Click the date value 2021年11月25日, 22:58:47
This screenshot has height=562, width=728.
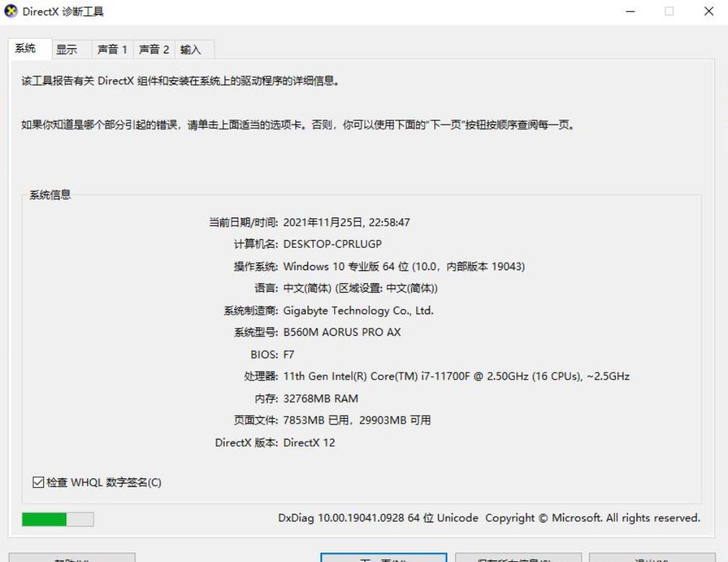pos(346,222)
